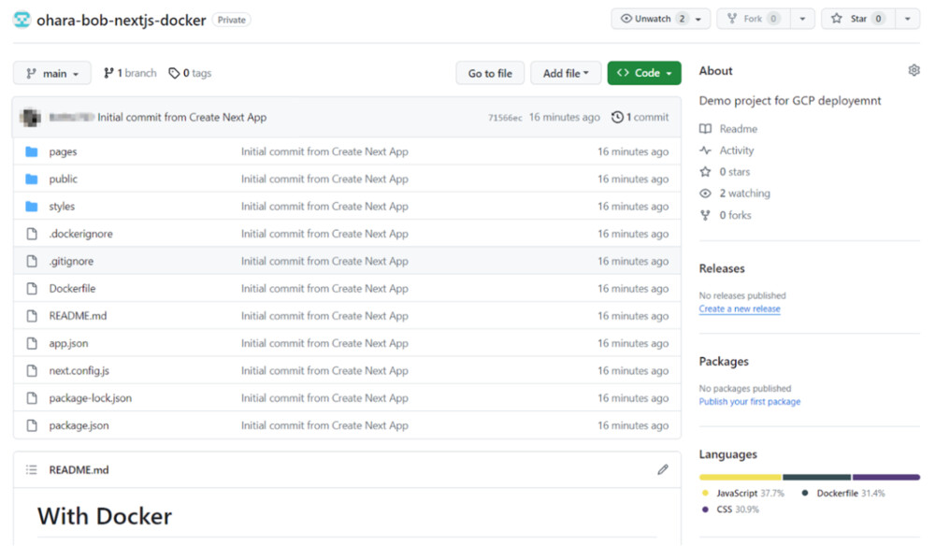This screenshot has width=935, height=560.
Task: Toggle Unwatch for this repository
Action: coord(652,19)
